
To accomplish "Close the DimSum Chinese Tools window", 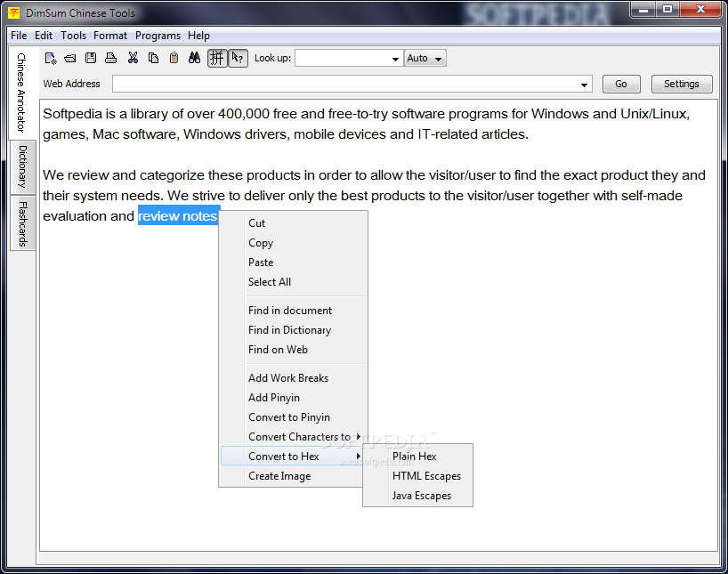I will pyautogui.click(x=701, y=9).
